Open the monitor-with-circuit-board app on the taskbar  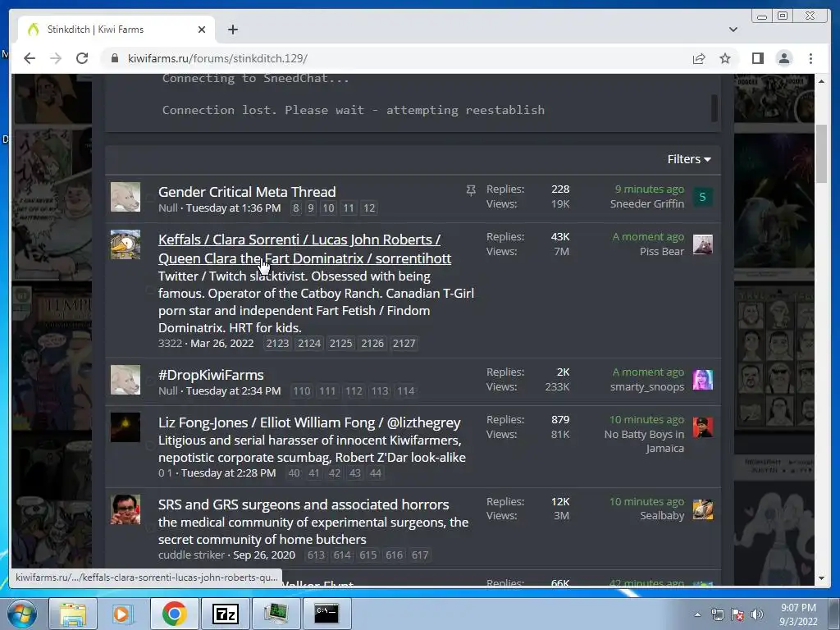276,614
